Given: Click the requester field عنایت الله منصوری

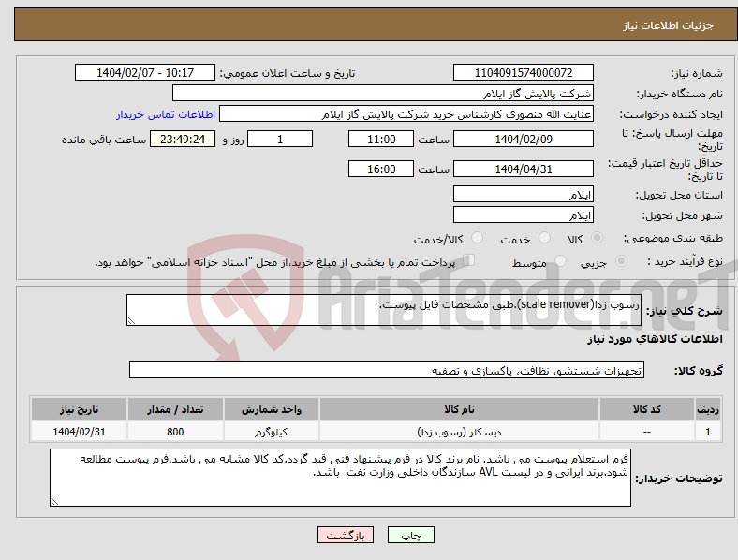Looking at the screenshot, I should pos(406,114).
